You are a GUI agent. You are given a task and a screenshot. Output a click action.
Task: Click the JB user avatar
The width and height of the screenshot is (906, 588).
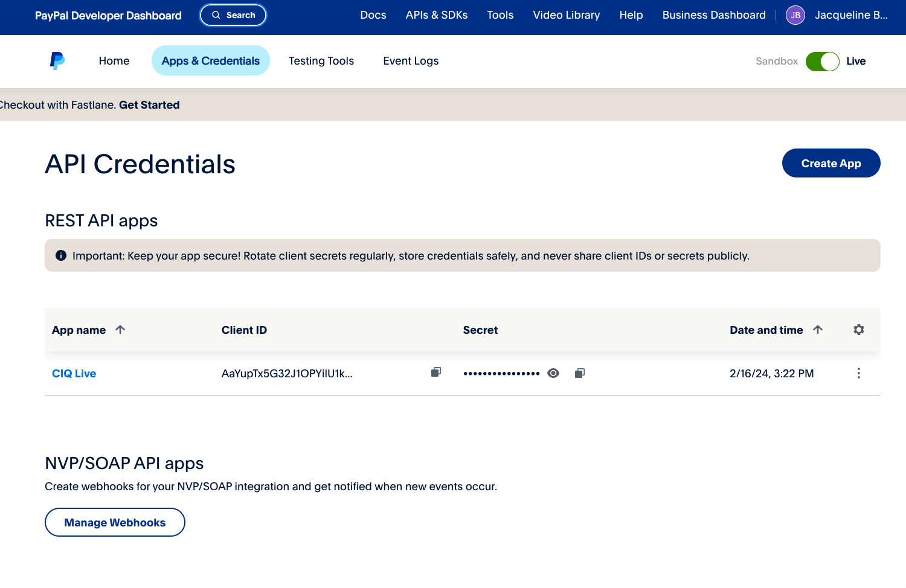795,15
